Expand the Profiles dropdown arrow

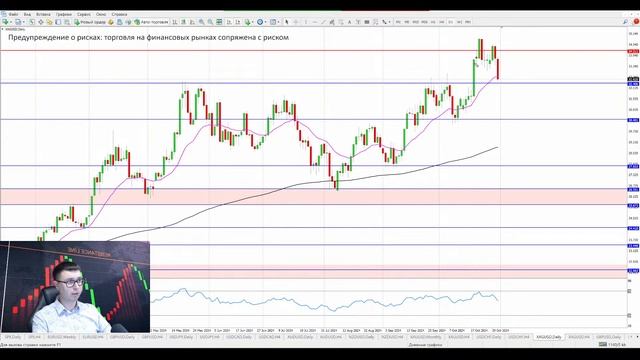point(24,22)
